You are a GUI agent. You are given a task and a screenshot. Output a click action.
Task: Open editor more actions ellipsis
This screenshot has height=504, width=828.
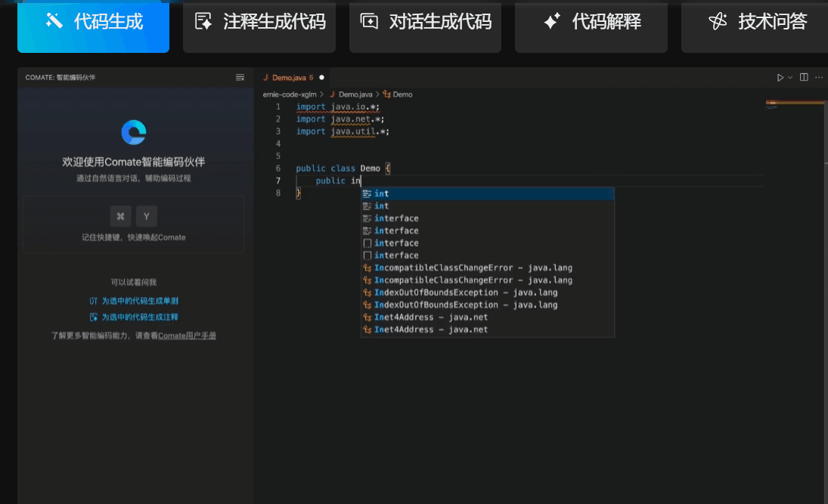pyautogui.click(x=818, y=78)
